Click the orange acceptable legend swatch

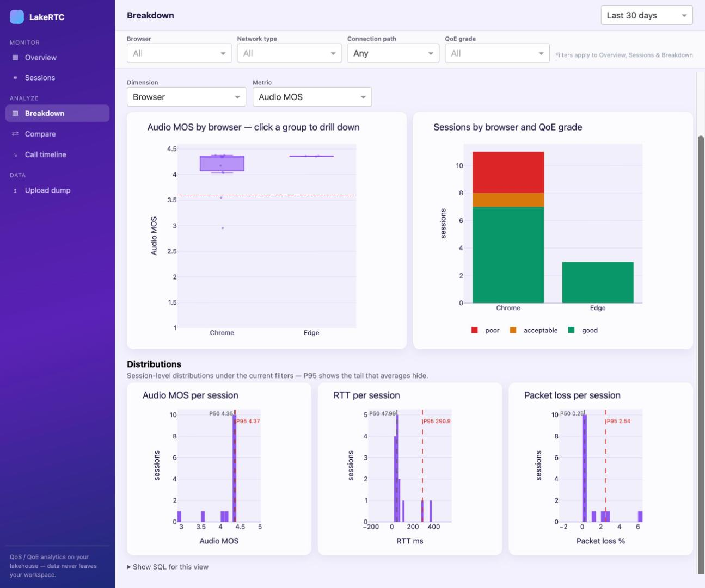513,330
